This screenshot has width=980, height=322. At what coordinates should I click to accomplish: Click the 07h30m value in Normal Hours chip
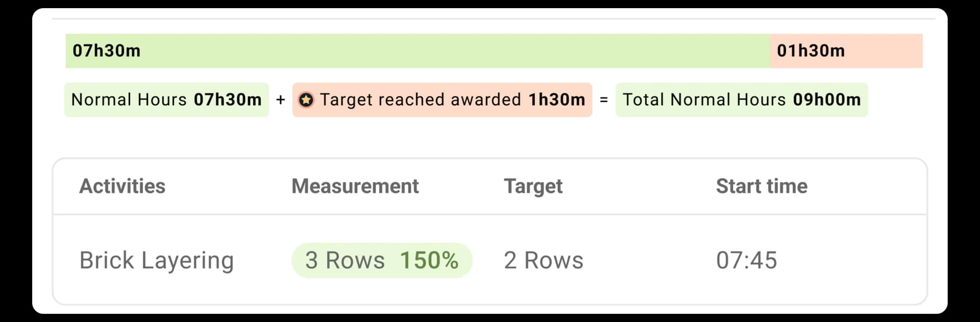coord(228,100)
